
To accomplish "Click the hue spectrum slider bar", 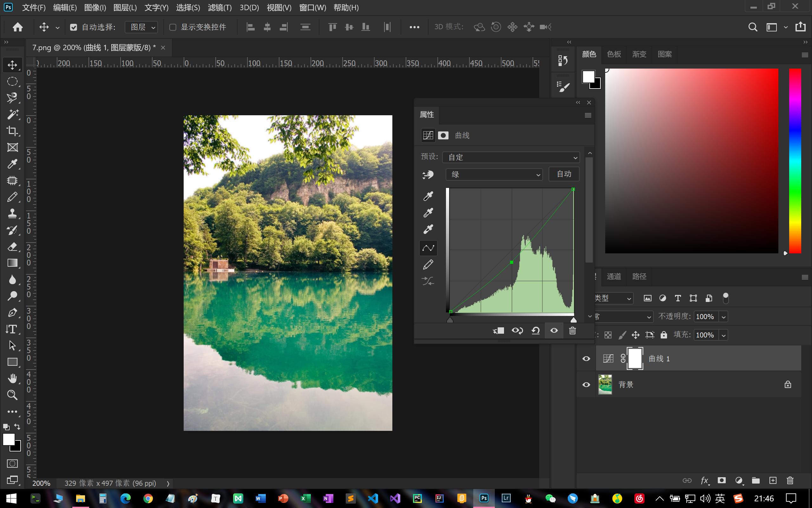I will (795, 161).
